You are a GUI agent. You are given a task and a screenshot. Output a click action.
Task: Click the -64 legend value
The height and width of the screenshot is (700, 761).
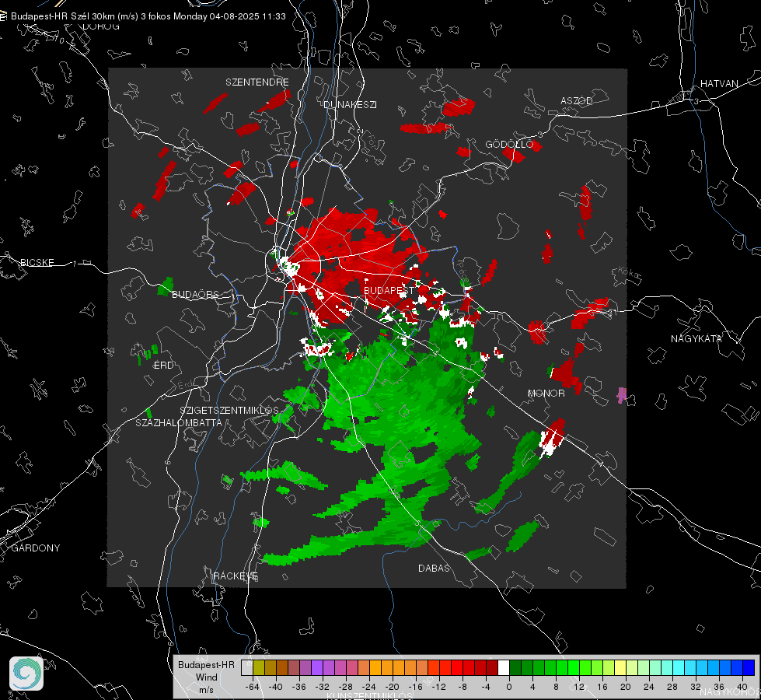pos(253,687)
